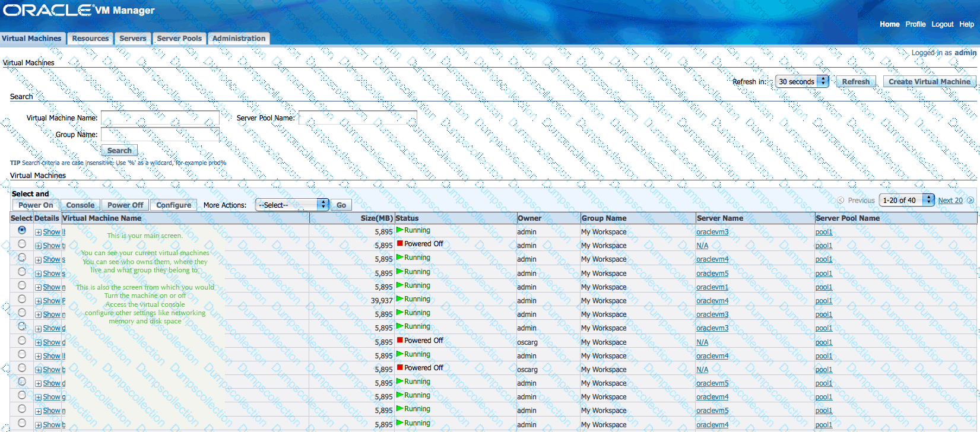
Task: Select the radio button for the oraclevm1 machine
Action: point(22,285)
